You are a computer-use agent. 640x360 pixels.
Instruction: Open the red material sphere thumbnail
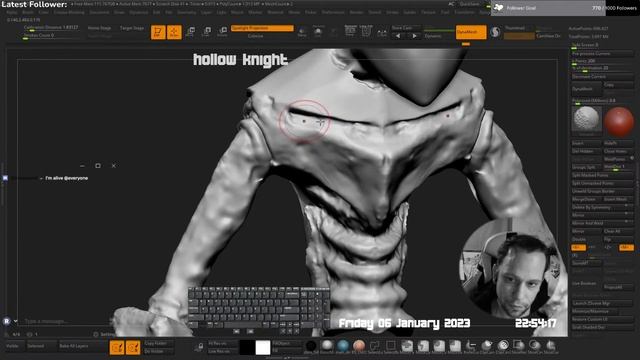tap(619, 121)
